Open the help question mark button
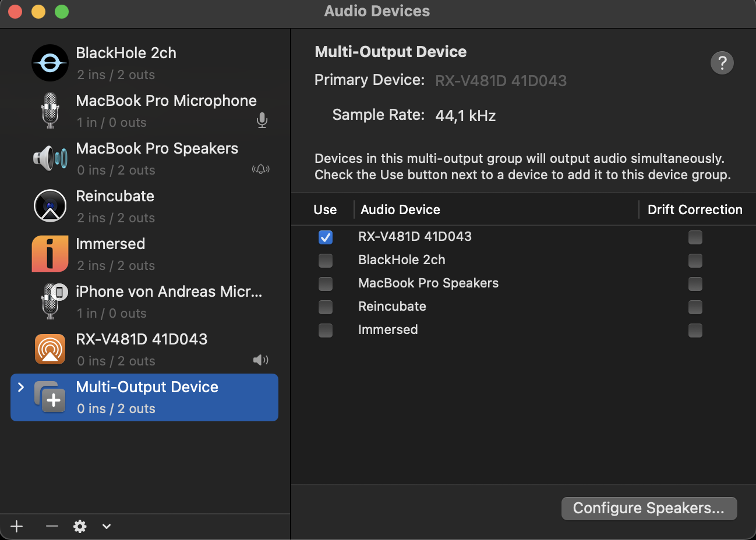756x540 pixels. pos(722,63)
